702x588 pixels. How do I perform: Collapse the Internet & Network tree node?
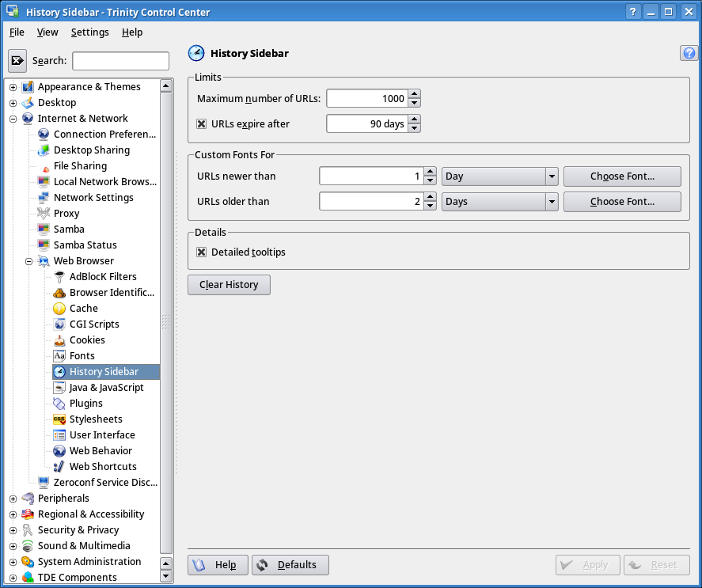pos(13,119)
